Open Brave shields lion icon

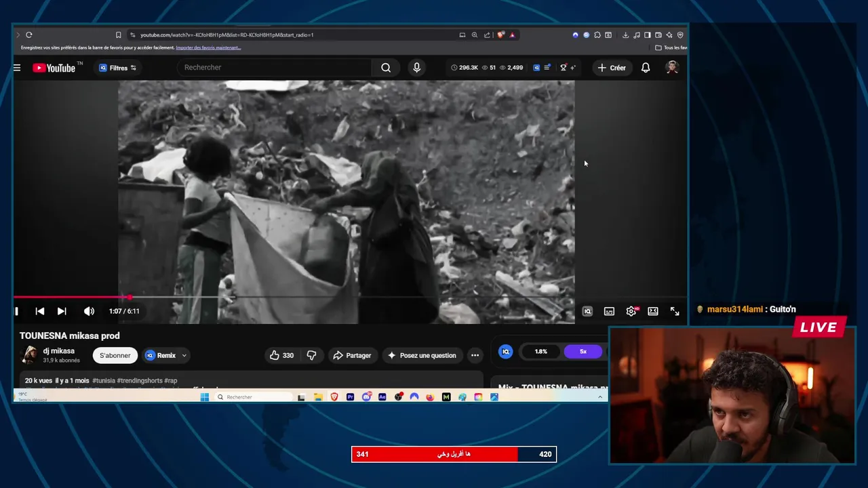[x=500, y=35]
